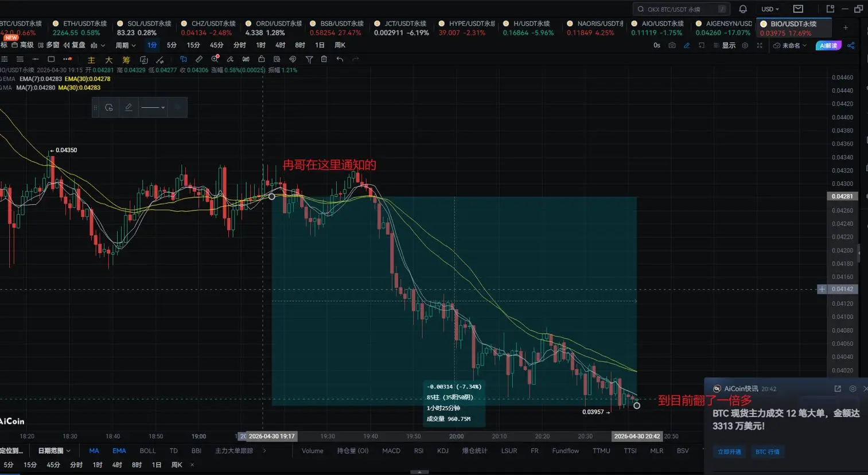Share the chart via share icon
The height and width of the screenshot is (475, 868).
(851, 45)
